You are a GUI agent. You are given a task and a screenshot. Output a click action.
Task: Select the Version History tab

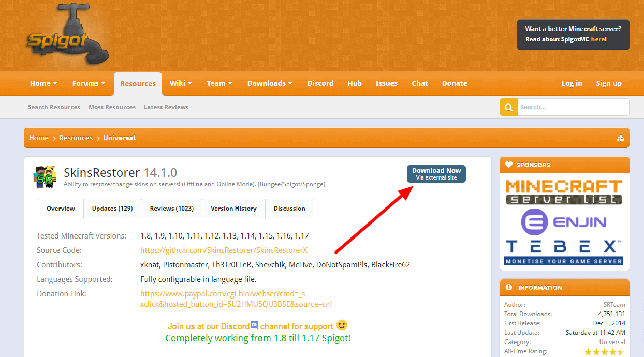click(233, 209)
